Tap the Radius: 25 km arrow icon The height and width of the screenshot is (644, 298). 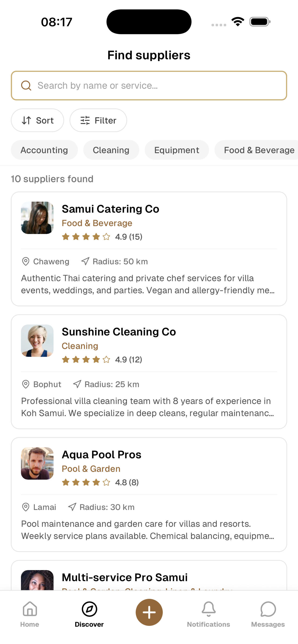coord(77,384)
